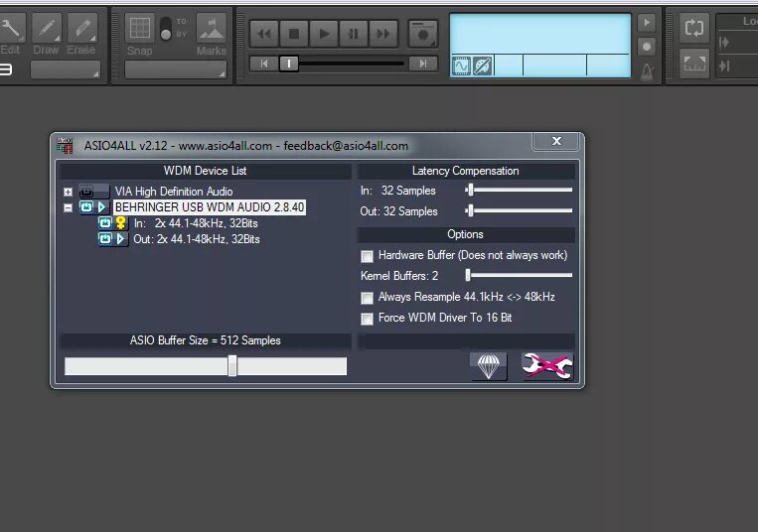
Task: Toggle the Snap grid button
Action: point(140,28)
